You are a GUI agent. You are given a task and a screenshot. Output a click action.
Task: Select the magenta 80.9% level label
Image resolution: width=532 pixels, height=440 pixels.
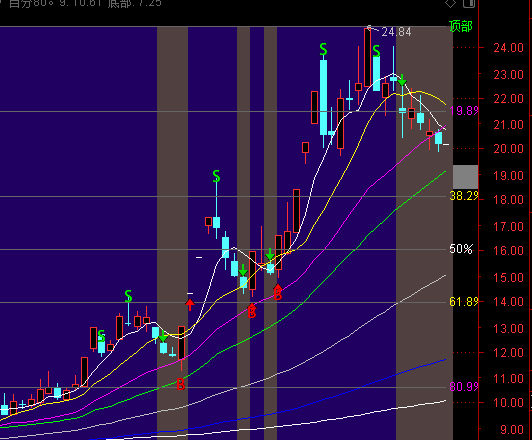tap(464, 386)
